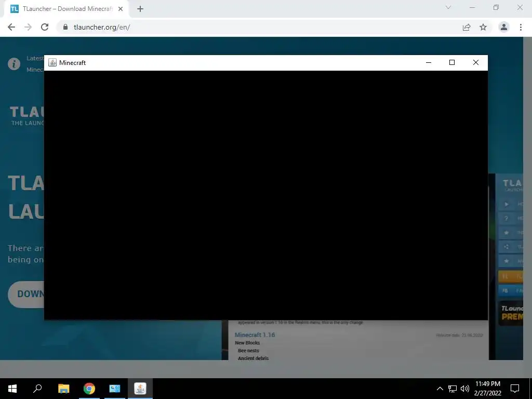532x399 pixels.
Task: Click the webpage vertical scrollbar
Action: tap(528, 198)
